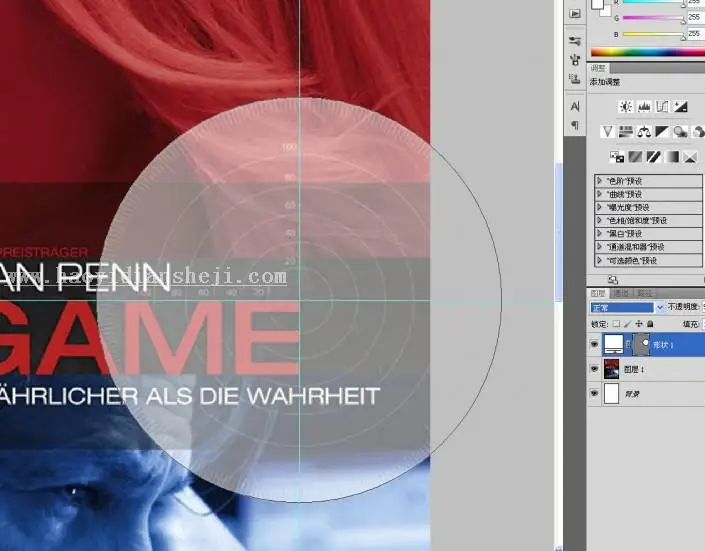
Task: Toggle lock all padlock icon
Action: point(650,324)
